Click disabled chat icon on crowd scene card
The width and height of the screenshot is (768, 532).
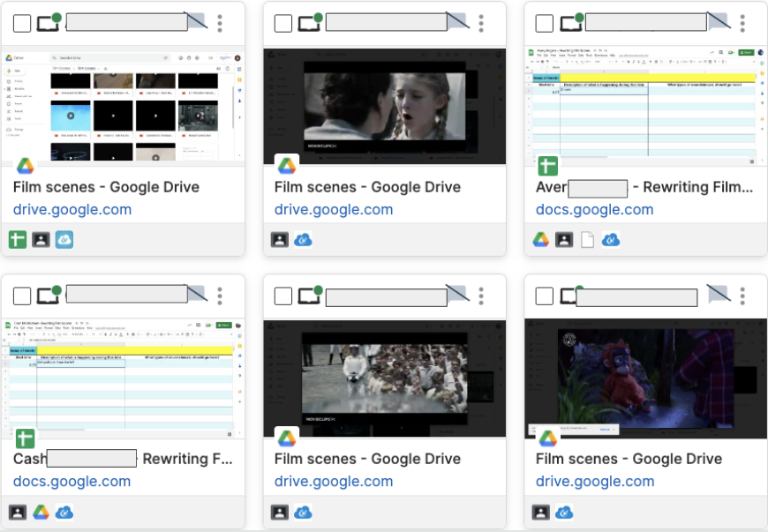458,293
